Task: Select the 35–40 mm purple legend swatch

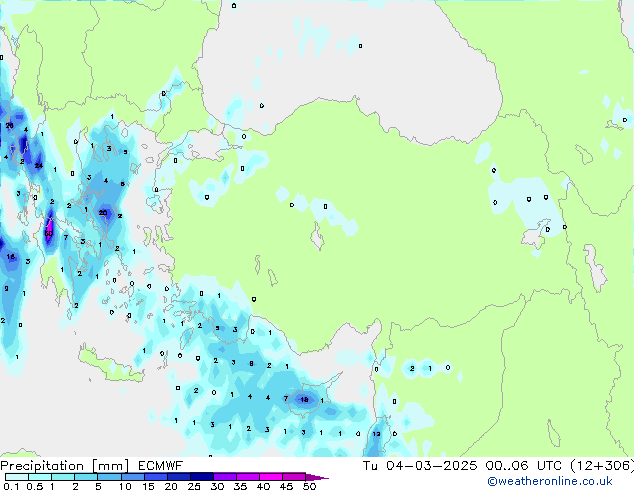Action: click(x=248, y=477)
